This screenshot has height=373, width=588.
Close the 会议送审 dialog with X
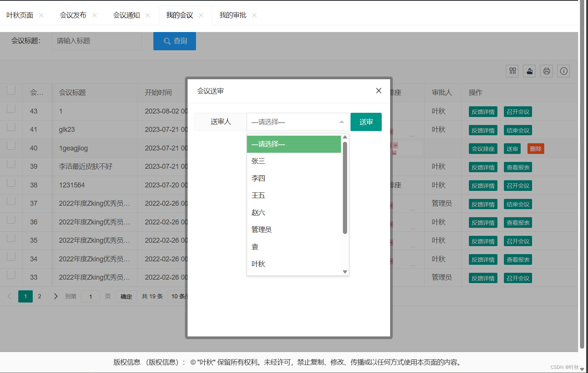click(379, 91)
